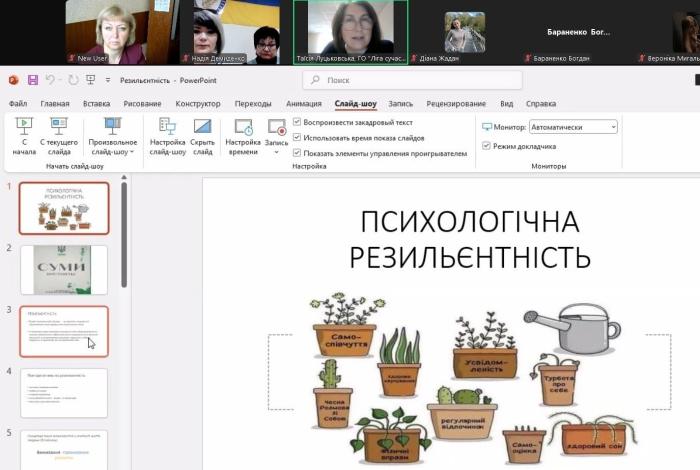This screenshot has height=470, width=700.
Task: Click the Undo arrow in title bar
Action: (x=51, y=80)
